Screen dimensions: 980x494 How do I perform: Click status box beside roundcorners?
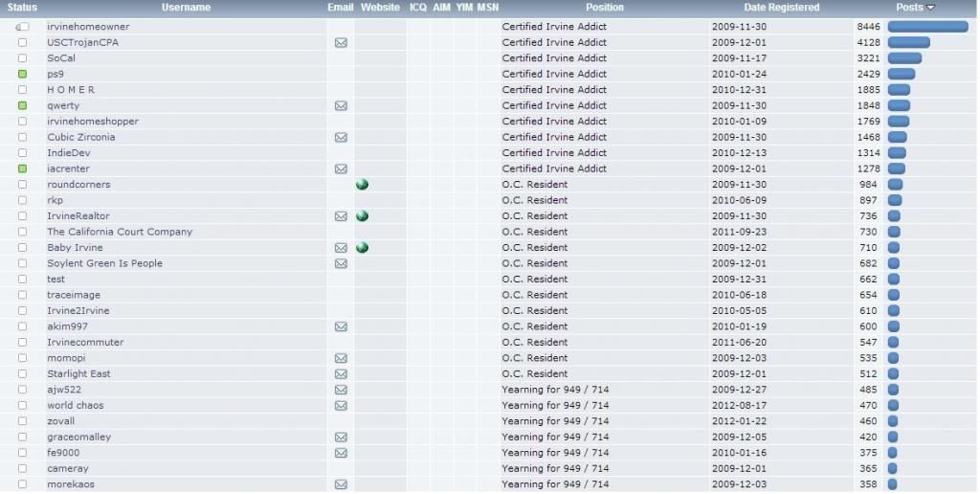(x=23, y=185)
